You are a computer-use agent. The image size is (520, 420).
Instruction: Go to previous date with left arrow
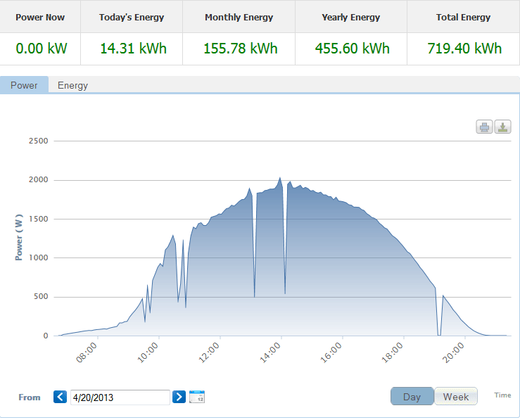[60, 397]
